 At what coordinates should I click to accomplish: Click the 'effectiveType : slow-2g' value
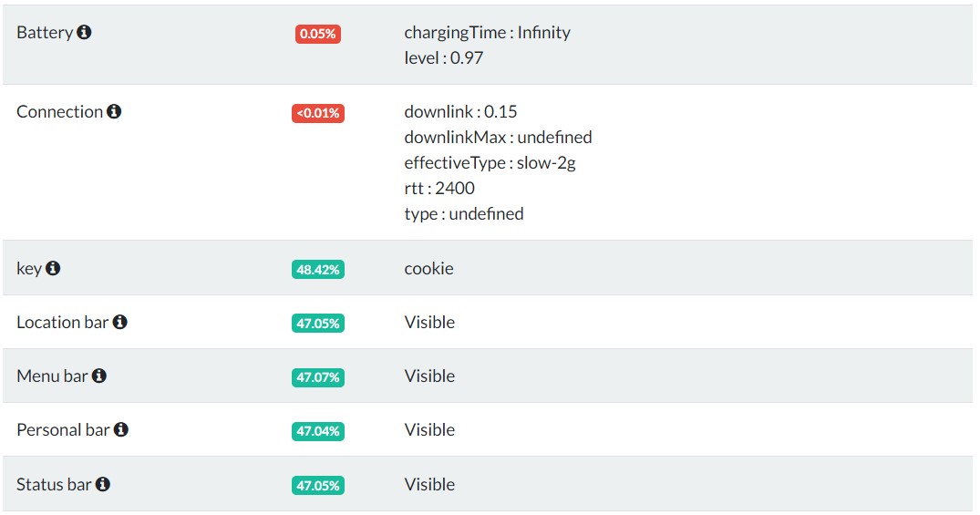click(490, 163)
